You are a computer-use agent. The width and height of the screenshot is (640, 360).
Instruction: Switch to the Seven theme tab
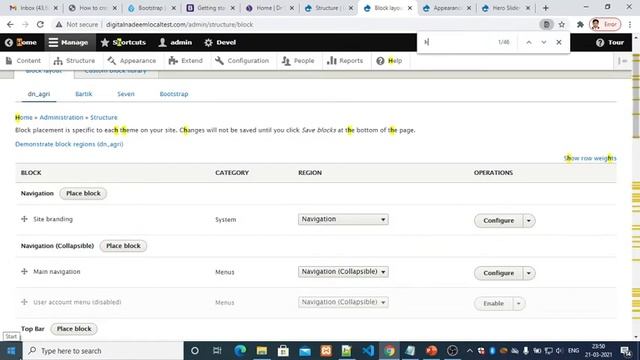pos(126,94)
